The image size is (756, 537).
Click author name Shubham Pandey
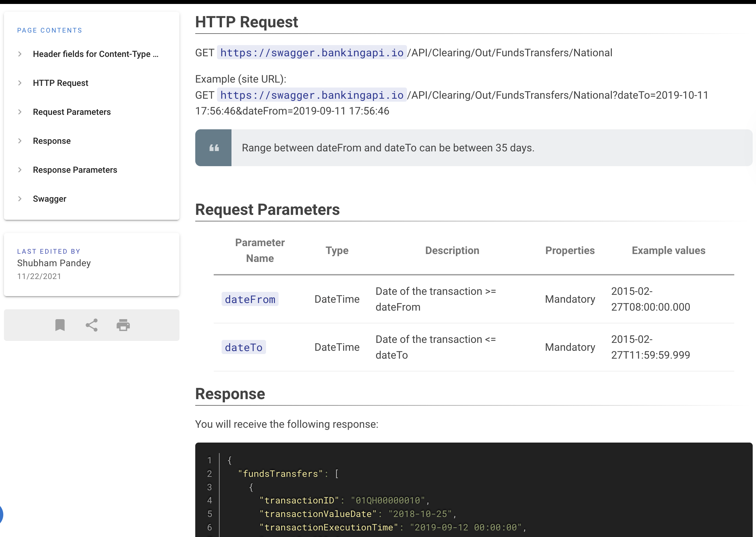[x=54, y=263]
